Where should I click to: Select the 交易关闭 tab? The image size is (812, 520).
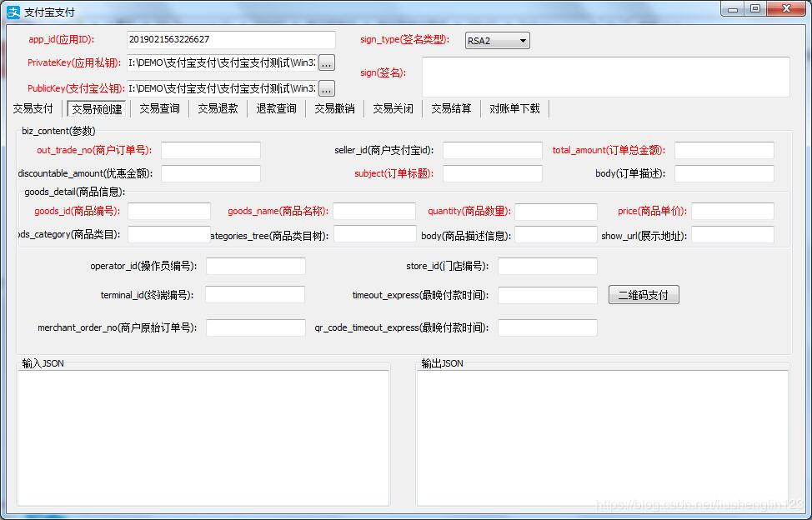point(393,108)
